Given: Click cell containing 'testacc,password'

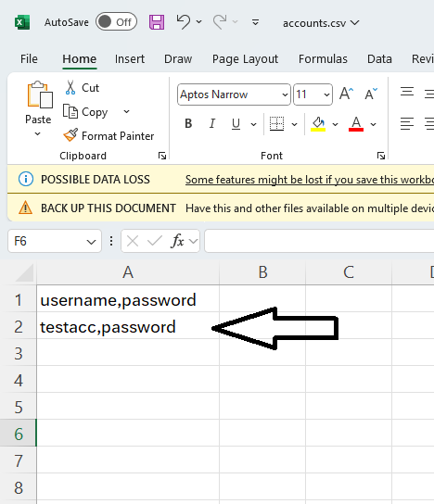Looking at the screenshot, I should click(x=128, y=326).
